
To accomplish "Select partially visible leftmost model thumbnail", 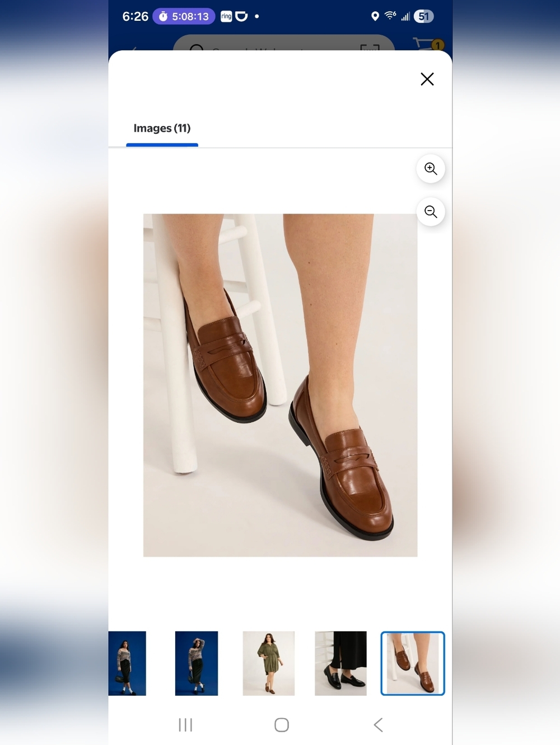I will 127,663.
